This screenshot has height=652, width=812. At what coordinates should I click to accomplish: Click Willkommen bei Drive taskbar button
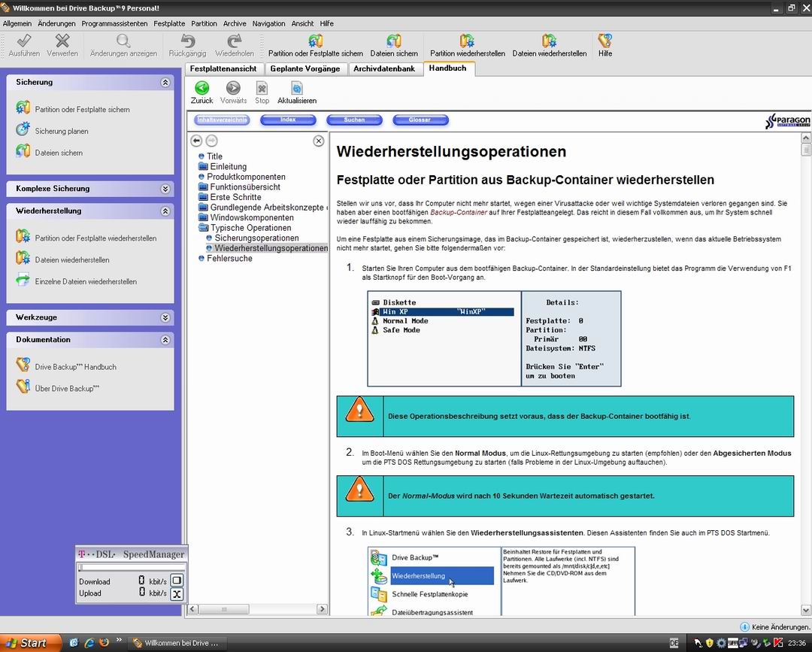(x=178, y=643)
